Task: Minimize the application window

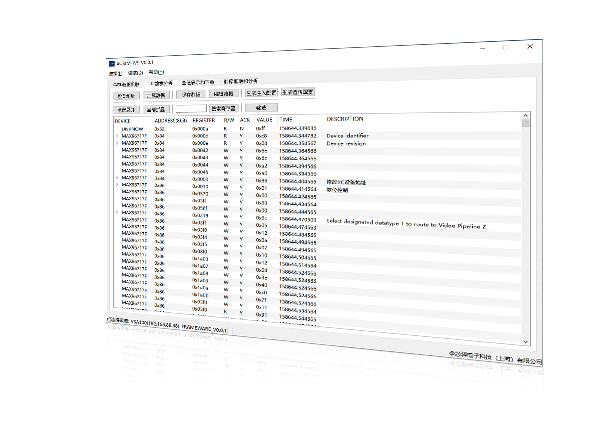Action: tap(483, 48)
